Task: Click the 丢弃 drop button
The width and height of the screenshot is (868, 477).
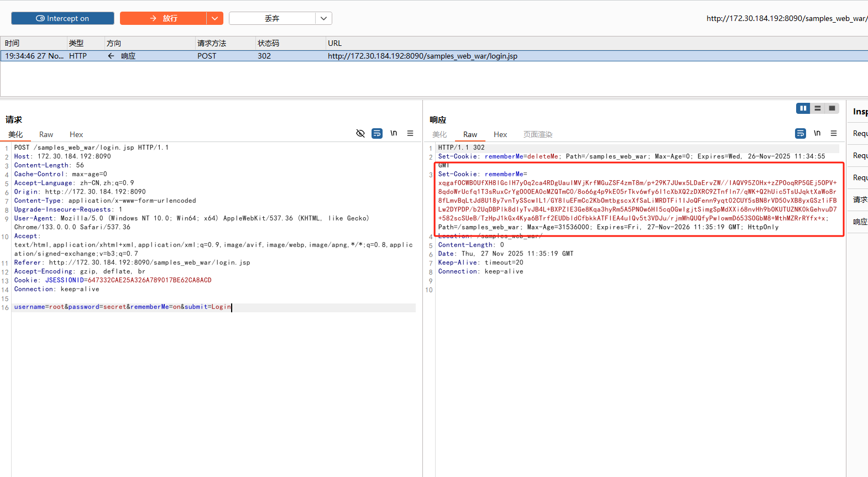Action: 272,18
